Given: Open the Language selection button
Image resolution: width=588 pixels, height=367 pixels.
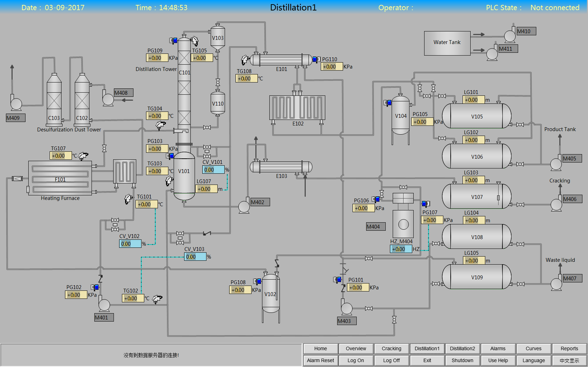Looking at the screenshot, I should click(x=533, y=360).
